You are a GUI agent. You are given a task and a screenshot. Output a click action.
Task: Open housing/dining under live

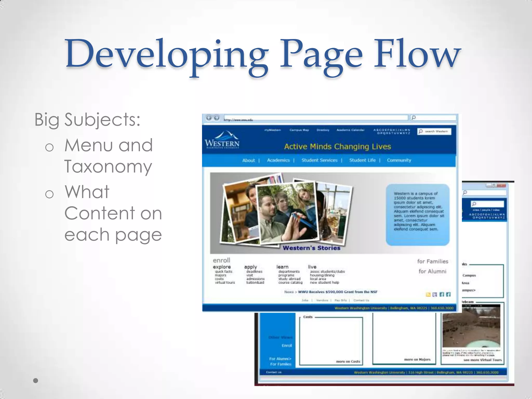click(322, 275)
